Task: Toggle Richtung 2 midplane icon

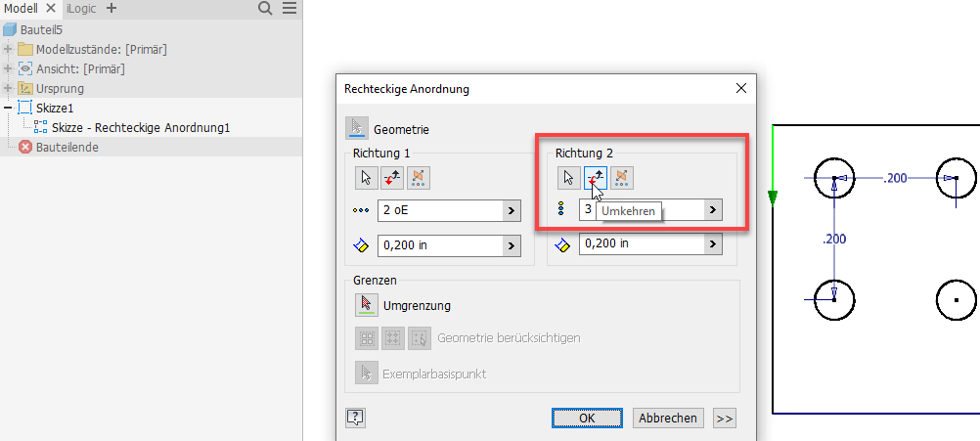Action: coord(621,178)
